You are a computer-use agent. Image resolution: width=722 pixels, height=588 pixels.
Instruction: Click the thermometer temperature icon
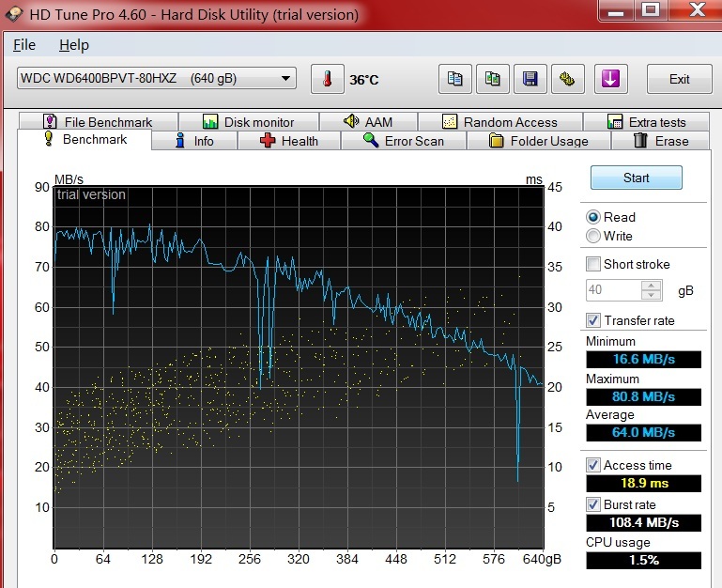point(328,79)
